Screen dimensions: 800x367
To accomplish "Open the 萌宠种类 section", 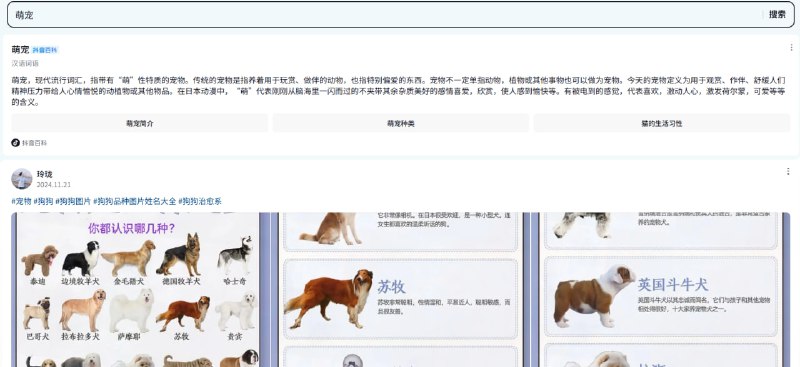I will coord(401,124).
